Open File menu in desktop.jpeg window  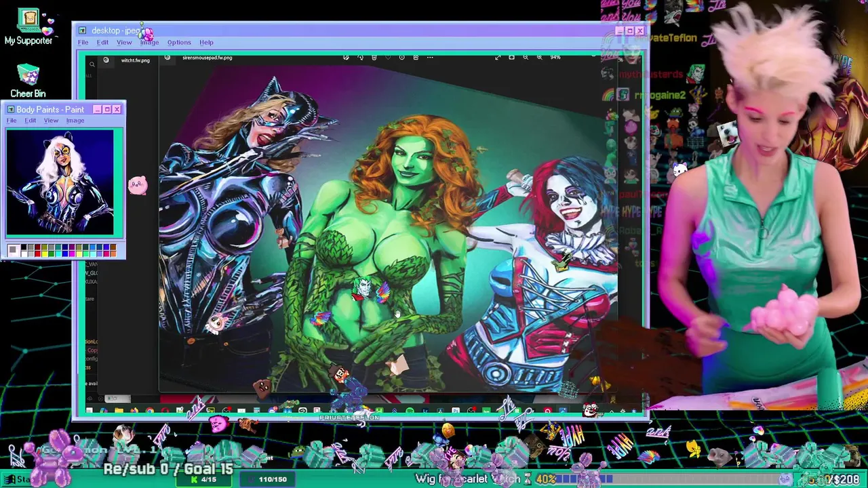pos(83,43)
